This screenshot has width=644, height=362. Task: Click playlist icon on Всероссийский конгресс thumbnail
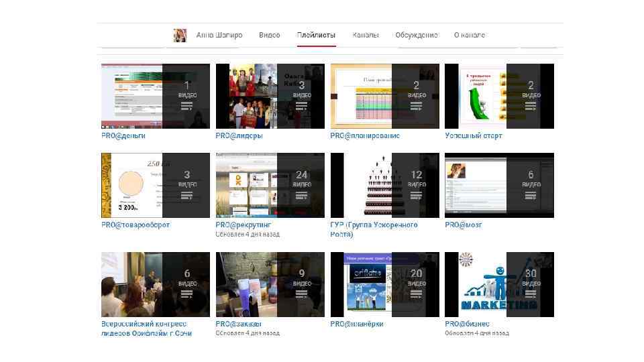187,294
